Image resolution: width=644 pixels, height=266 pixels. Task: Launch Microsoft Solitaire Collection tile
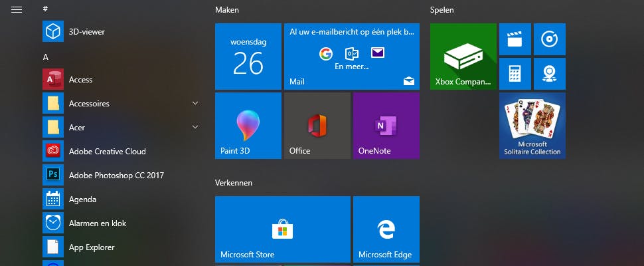tap(532, 126)
